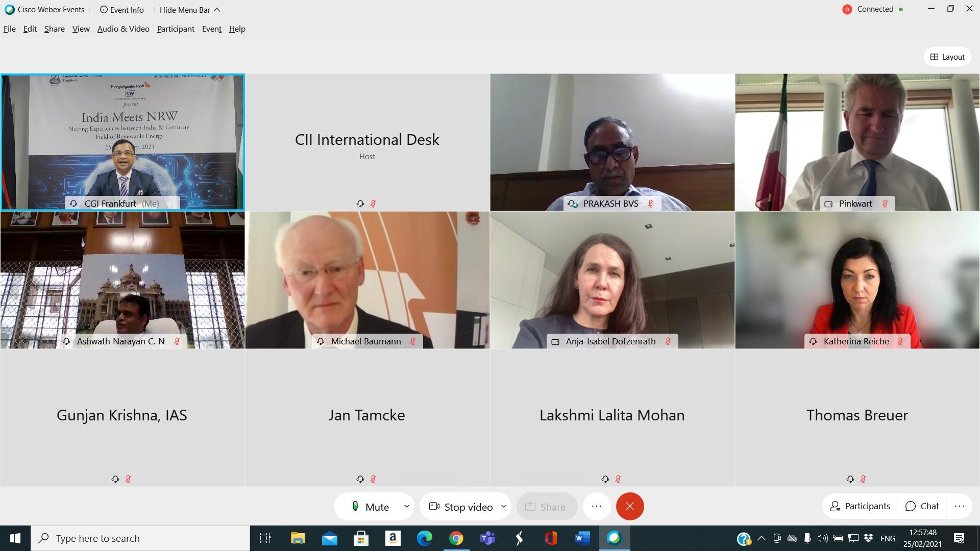This screenshot has height=551, width=980.
Task: Click the Share content button
Action: (546, 507)
